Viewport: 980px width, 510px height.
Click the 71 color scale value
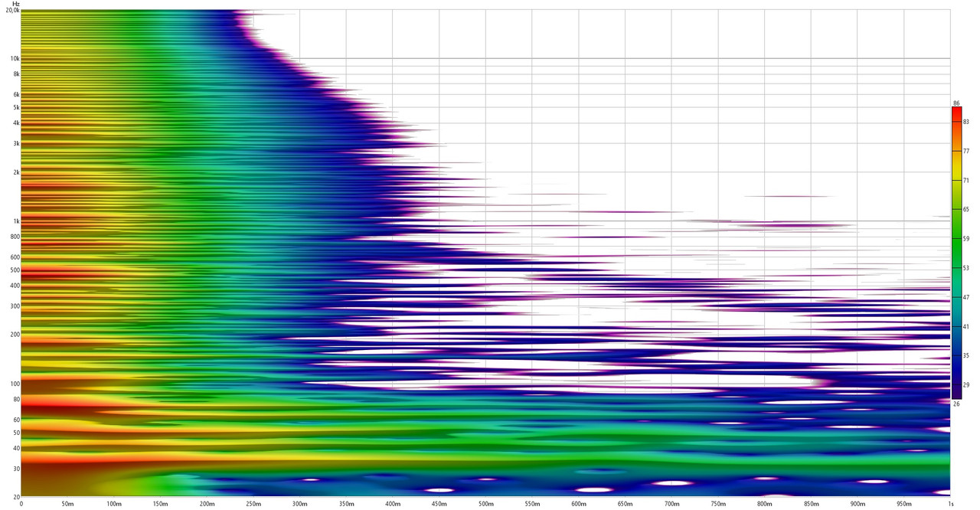point(966,181)
